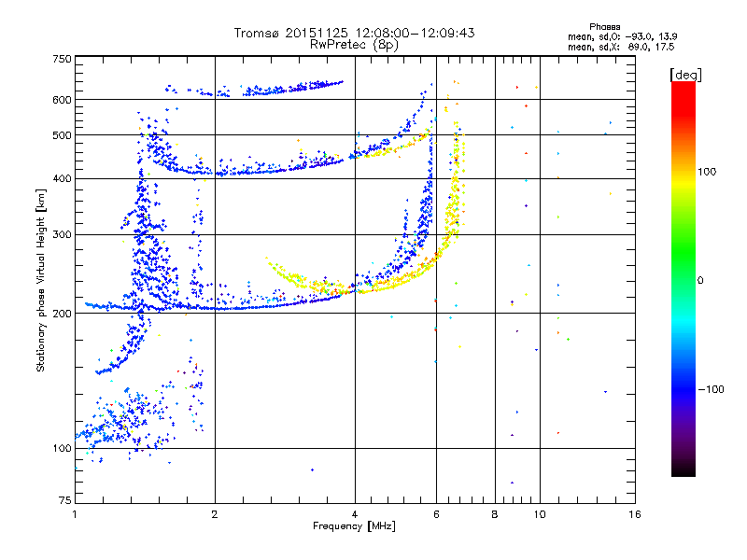The width and height of the screenshot is (747, 560).
Task: Click x-axis tick label '16'
Action: 635,514
